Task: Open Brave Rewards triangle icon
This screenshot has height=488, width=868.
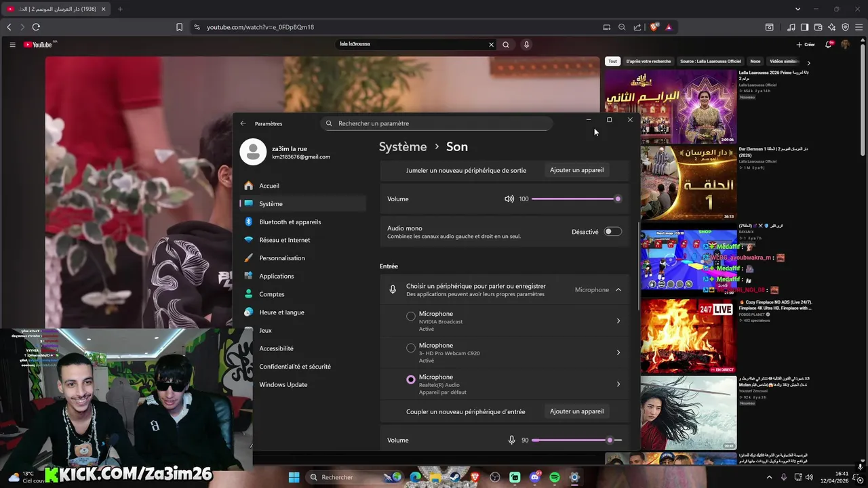Action: (x=669, y=27)
